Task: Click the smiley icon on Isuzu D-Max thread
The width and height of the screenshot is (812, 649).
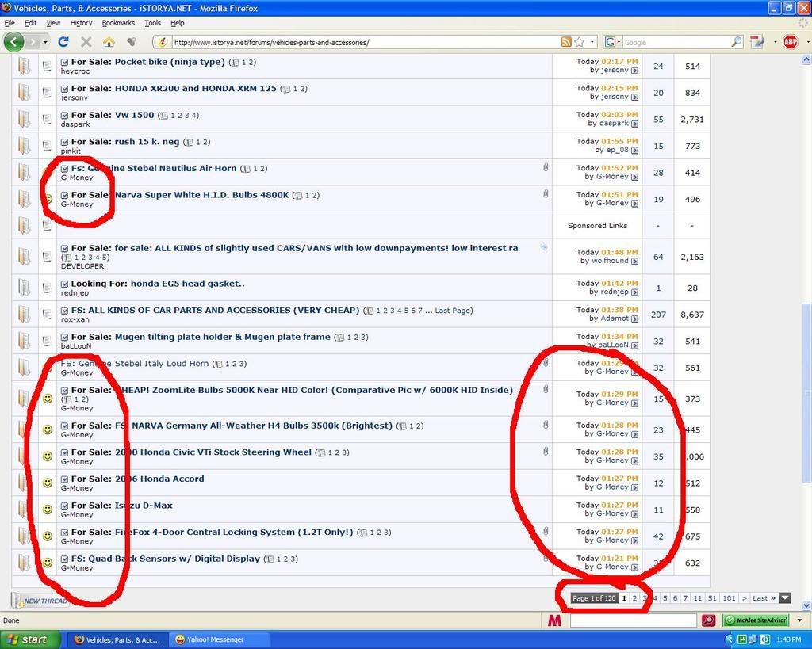Action: (47, 510)
